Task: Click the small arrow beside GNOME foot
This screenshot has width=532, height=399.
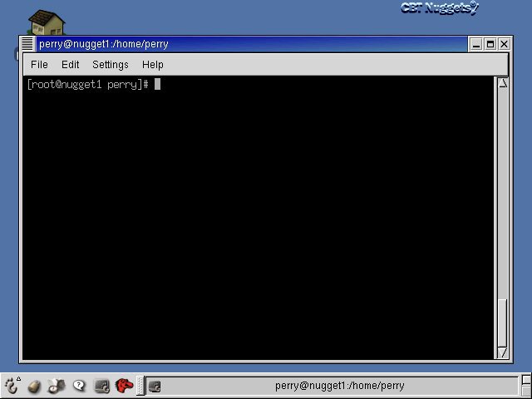Action: coord(18,379)
